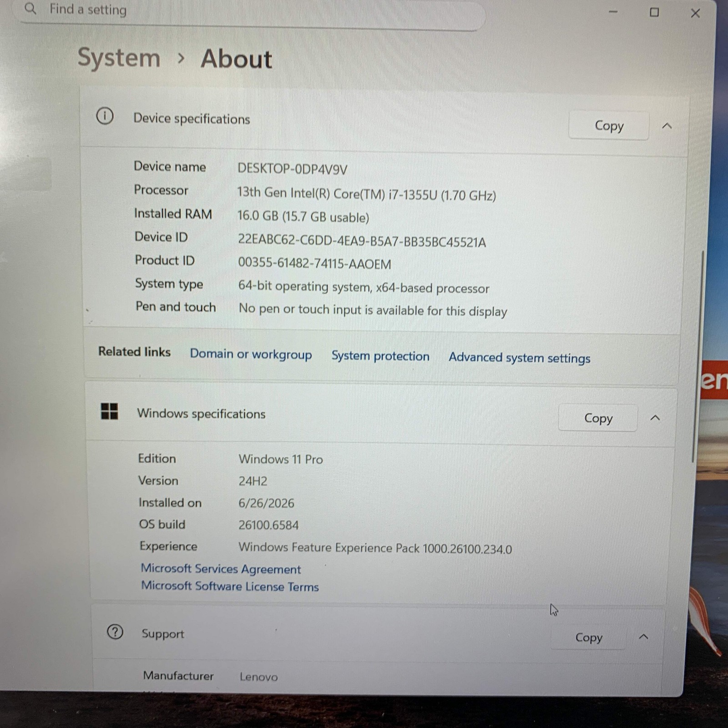Click the Installed RAM label
The width and height of the screenshot is (728, 728).
173,213
